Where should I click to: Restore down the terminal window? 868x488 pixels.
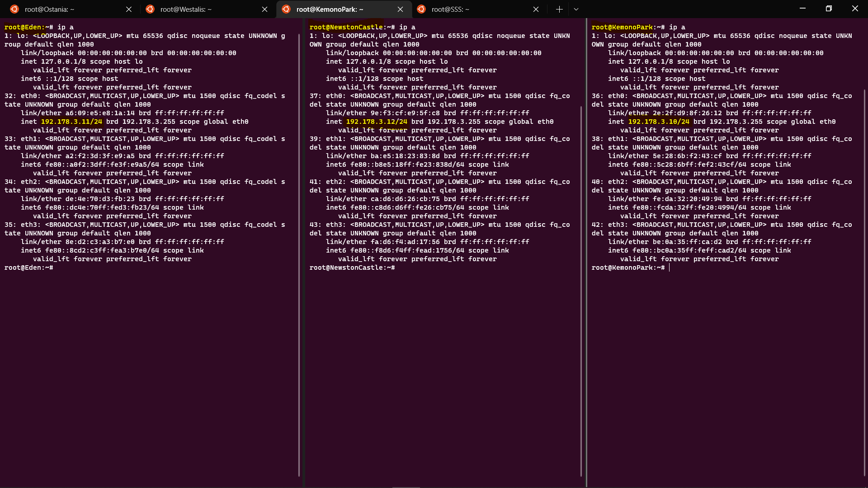click(x=829, y=9)
